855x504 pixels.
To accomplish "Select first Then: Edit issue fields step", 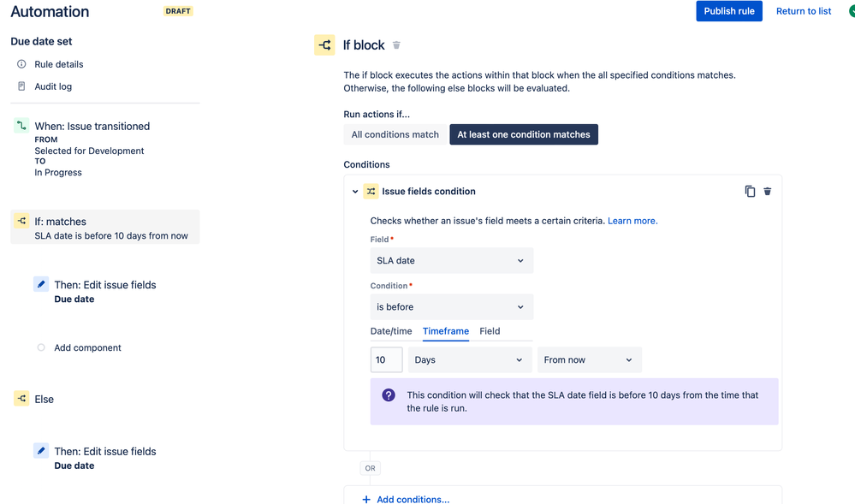I will (104, 285).
